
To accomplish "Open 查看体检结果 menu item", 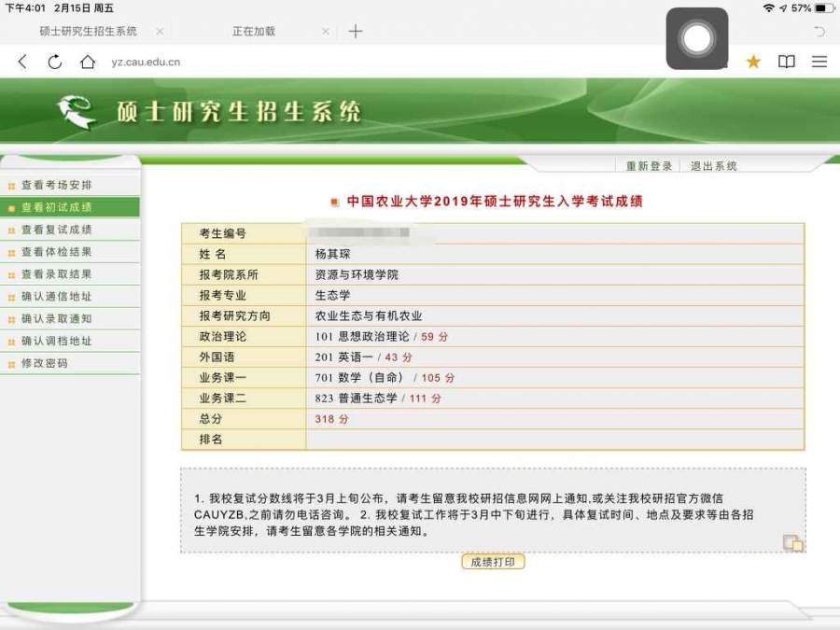I will (57, 252).
